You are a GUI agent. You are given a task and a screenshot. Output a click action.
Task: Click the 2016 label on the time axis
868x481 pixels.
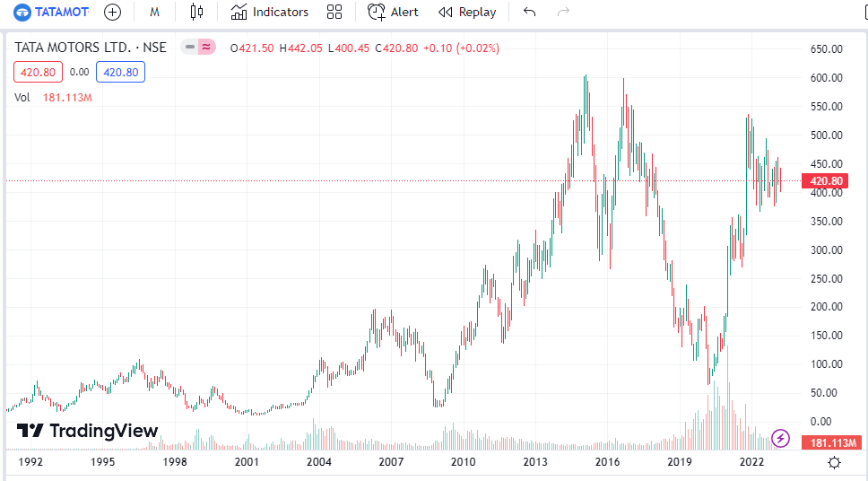[x=607, y=461]
